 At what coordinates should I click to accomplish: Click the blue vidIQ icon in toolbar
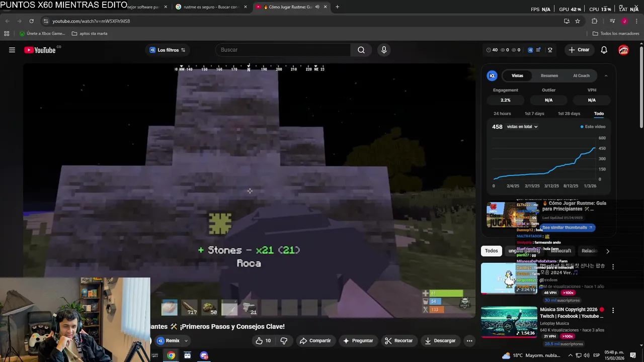(530, 50)
